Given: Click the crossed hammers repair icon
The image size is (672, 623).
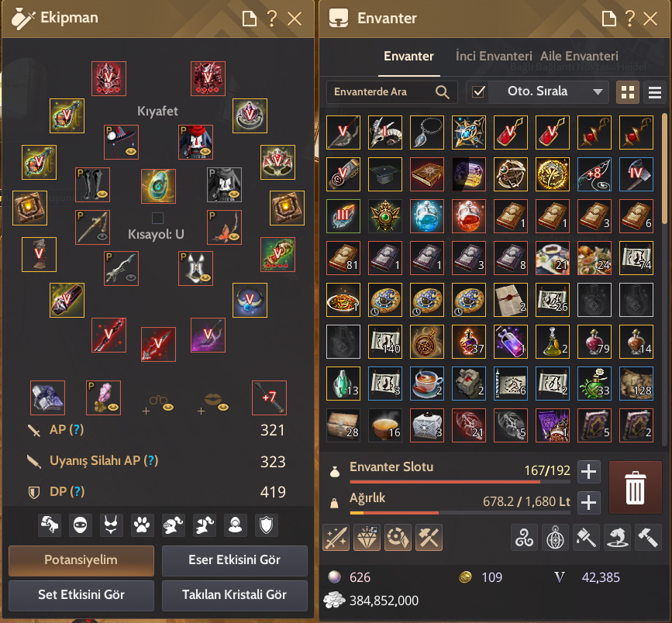Looking at the screenshot, I should 429,537.
